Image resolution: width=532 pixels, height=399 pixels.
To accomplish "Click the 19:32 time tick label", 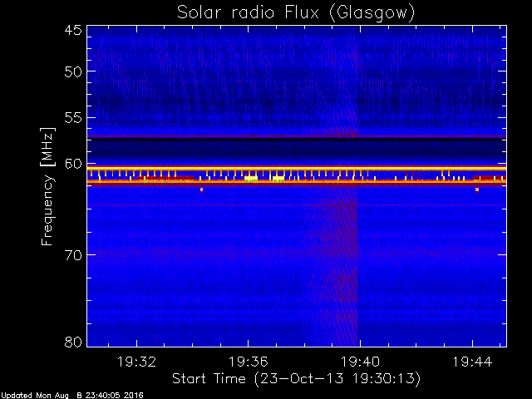I will [x=136, y=362].
